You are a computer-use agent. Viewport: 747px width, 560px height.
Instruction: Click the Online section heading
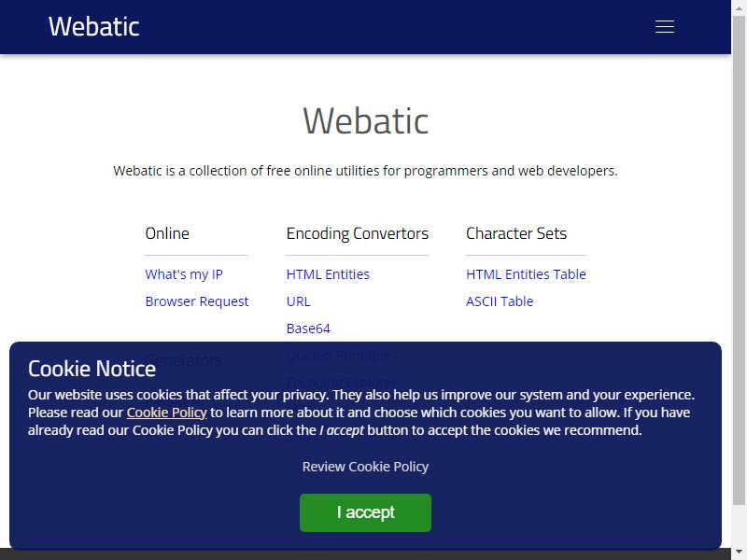pyautogui.click(x=167, y=233)
